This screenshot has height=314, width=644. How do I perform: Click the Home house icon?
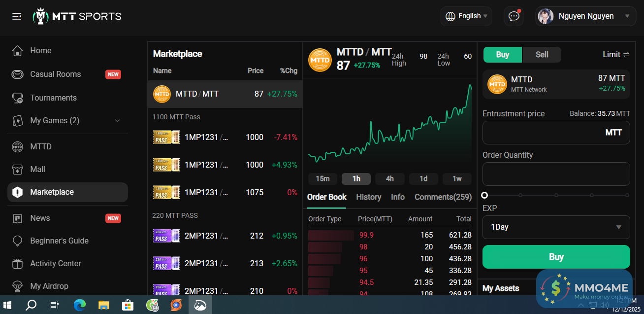pos(18,51)
